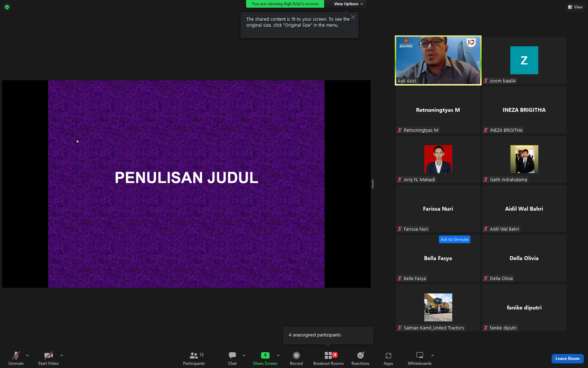Open the View layout menu

tap(575, 7)
